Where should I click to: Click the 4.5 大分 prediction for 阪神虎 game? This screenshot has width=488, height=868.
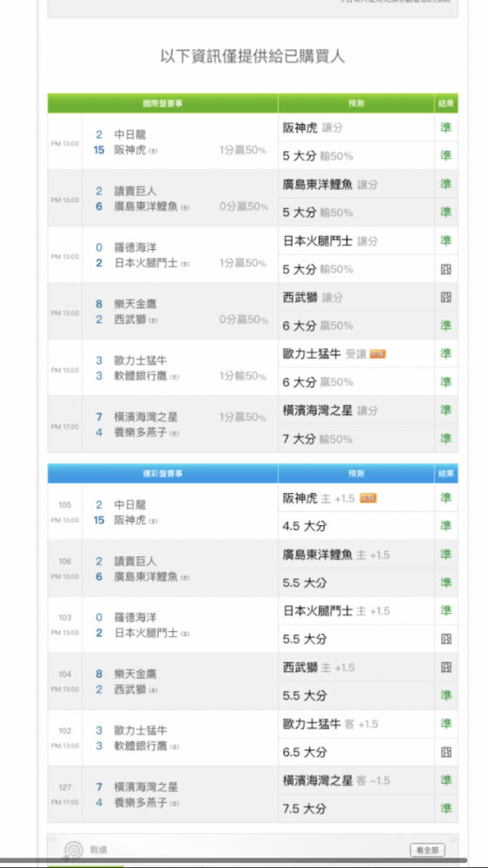click(x=356, y=526)
